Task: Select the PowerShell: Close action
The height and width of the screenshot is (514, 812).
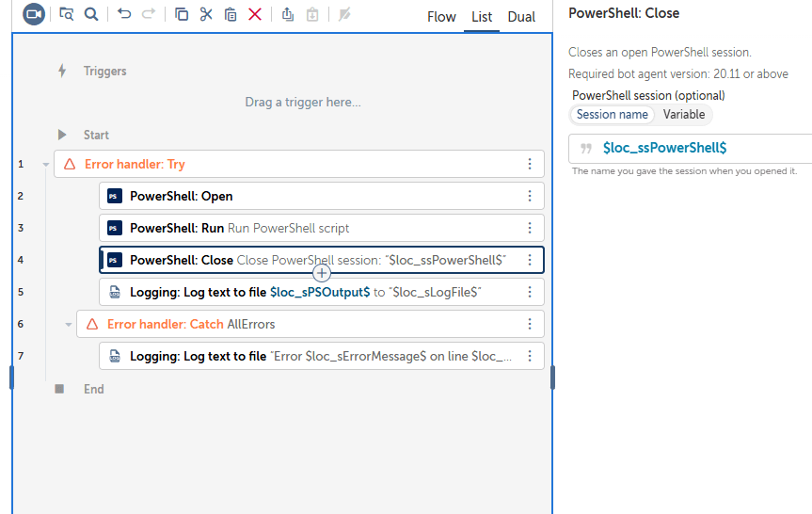Action: (x=322, y=260)
